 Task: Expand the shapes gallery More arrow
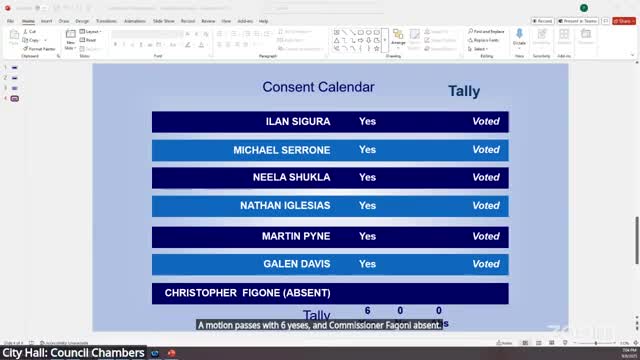(384, 40)
